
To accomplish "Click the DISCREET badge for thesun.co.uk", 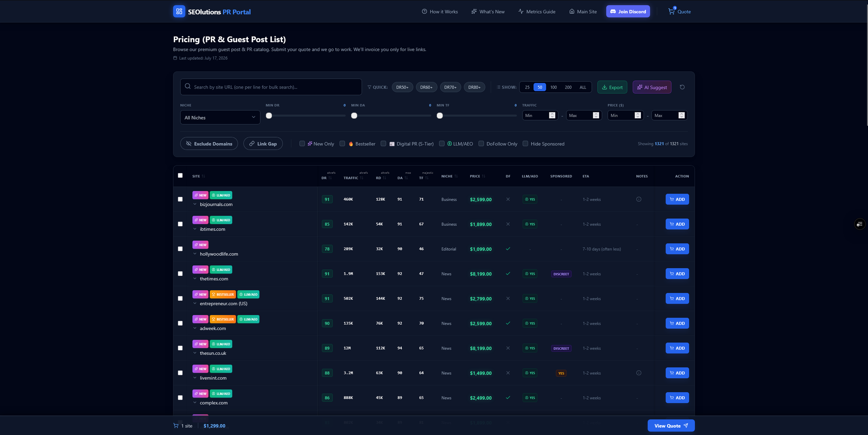I will (561, 348).
